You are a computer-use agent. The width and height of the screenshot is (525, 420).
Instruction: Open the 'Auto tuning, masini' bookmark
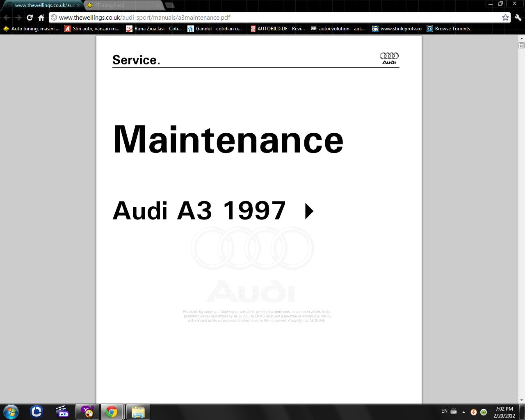coord(32,29)
